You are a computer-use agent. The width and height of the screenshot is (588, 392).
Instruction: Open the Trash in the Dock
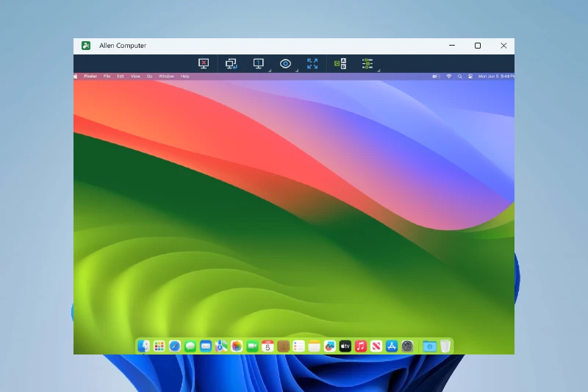click(445, 346)
